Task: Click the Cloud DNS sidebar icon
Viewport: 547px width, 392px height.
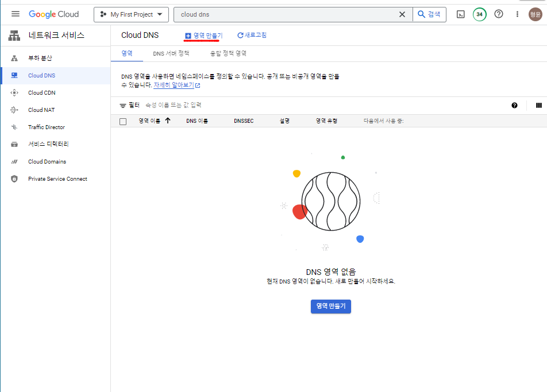Action: pos(14,75)
